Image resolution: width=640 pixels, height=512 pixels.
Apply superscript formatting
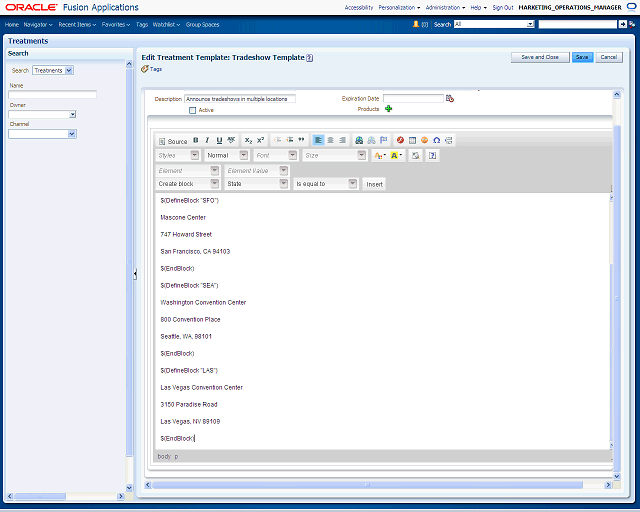260,140
